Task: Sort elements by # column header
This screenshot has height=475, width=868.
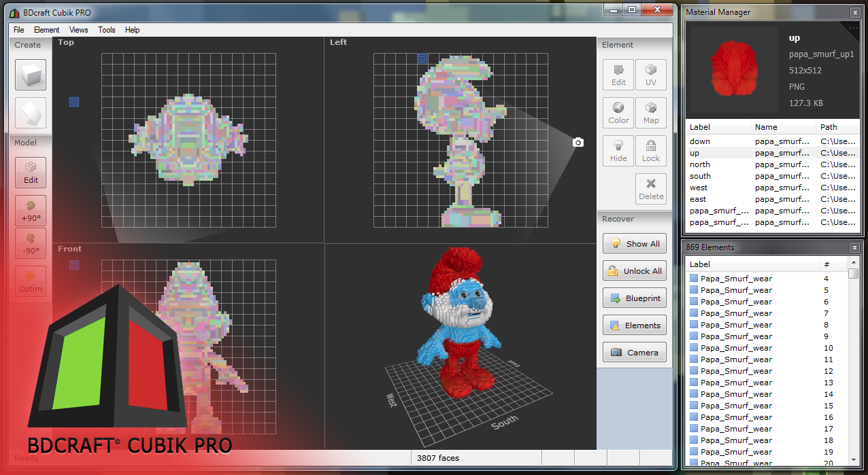Action: pos(834,264)
